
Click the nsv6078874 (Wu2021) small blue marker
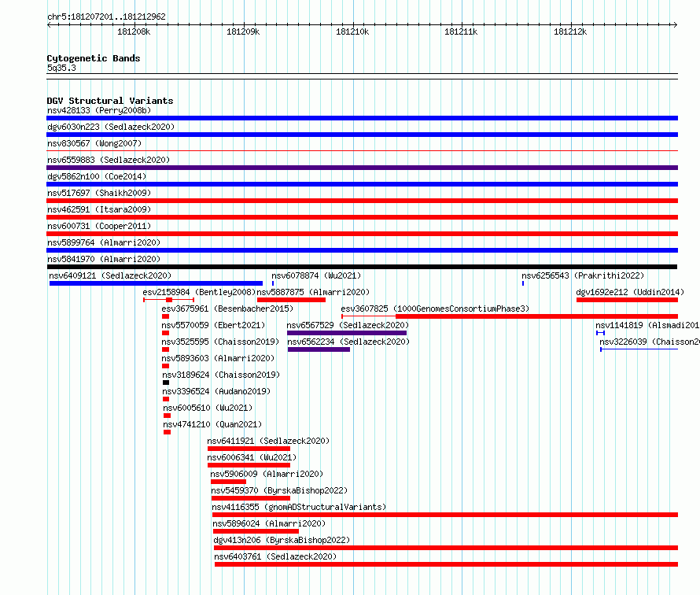click(x=273, y=283)
